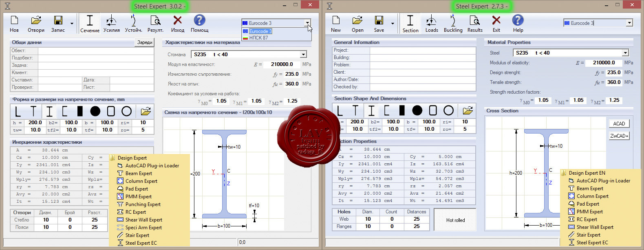
Task: Open Stair Expert in the left shortcut list
Action: (x=137, y=235)
